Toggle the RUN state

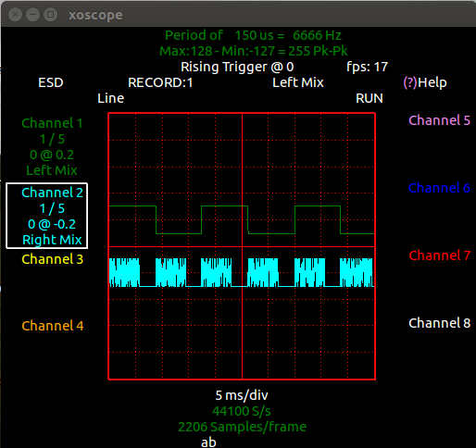click(370, 98)
